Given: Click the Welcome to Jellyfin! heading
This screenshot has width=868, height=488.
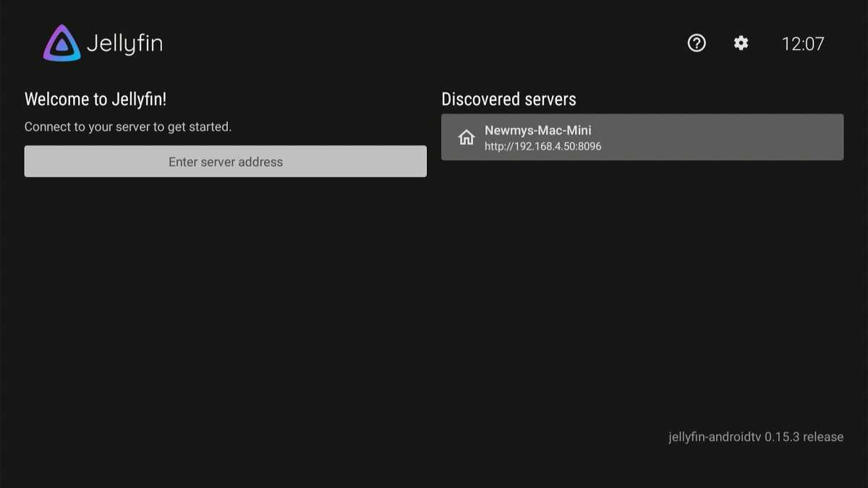Looking at the screenshot, I should point(95,99).
